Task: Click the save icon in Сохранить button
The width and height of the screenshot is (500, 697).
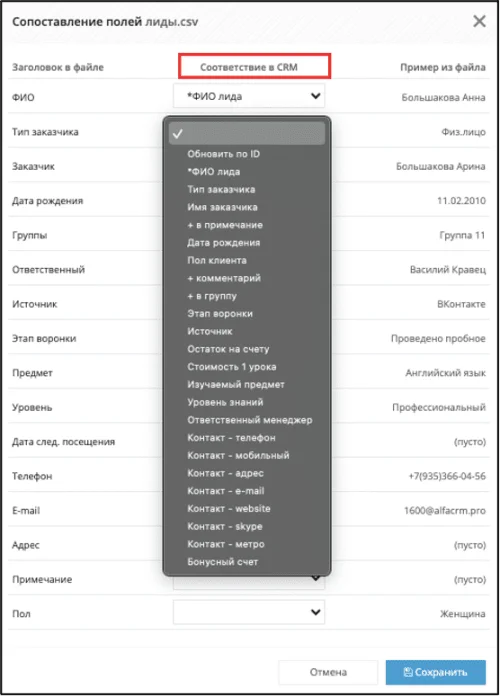Action: (408, 672)
